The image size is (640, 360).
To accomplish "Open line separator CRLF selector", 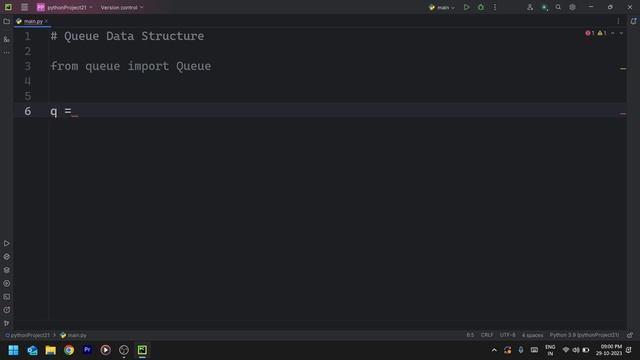I will pyautogui.click(x=487, y=335).
